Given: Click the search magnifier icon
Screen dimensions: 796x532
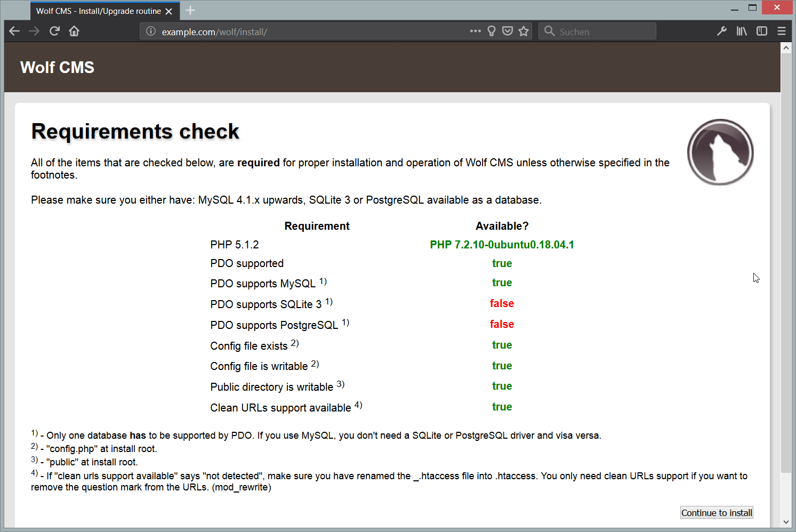Looking at the screenshot, I should (x=550, y=31).
